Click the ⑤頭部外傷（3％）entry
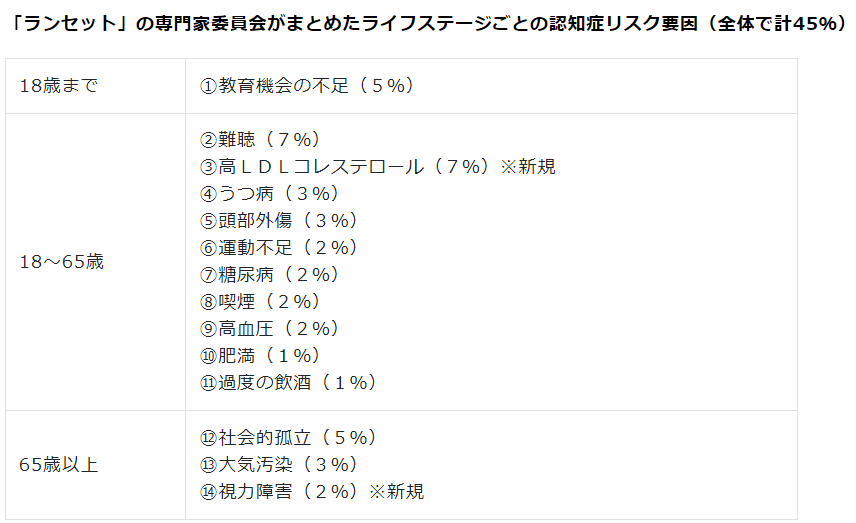 [279, 221]
